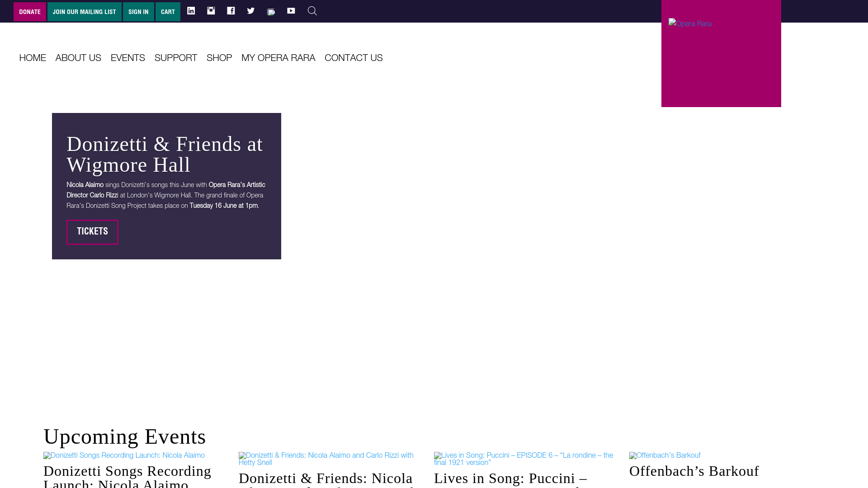The image size is (868, 488).
Task: Click the Donate button
Action: pyautogui.click(x=30, y=12)
